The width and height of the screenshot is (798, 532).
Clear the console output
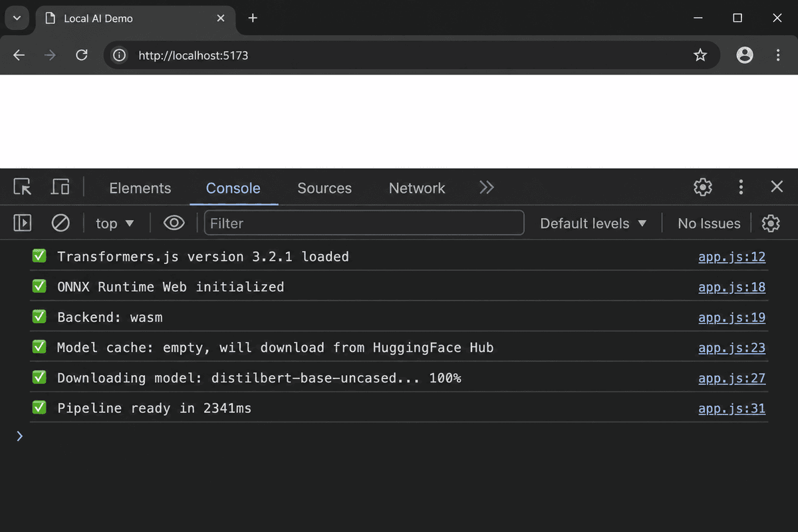point(61,223)
